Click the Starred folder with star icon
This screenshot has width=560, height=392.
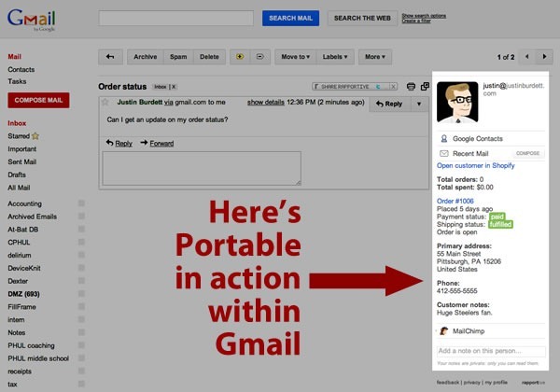[x=23, y=136]
